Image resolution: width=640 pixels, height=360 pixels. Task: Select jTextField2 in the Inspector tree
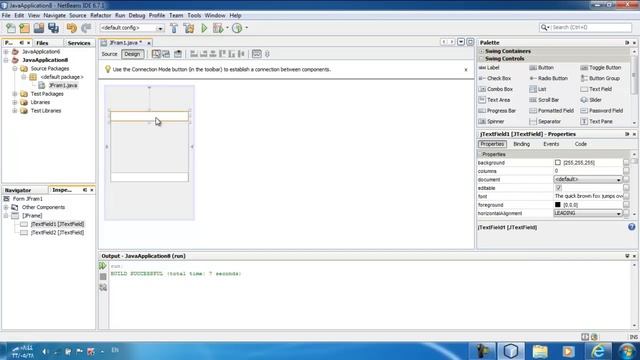pyautogui.click(x=57, y=233)
